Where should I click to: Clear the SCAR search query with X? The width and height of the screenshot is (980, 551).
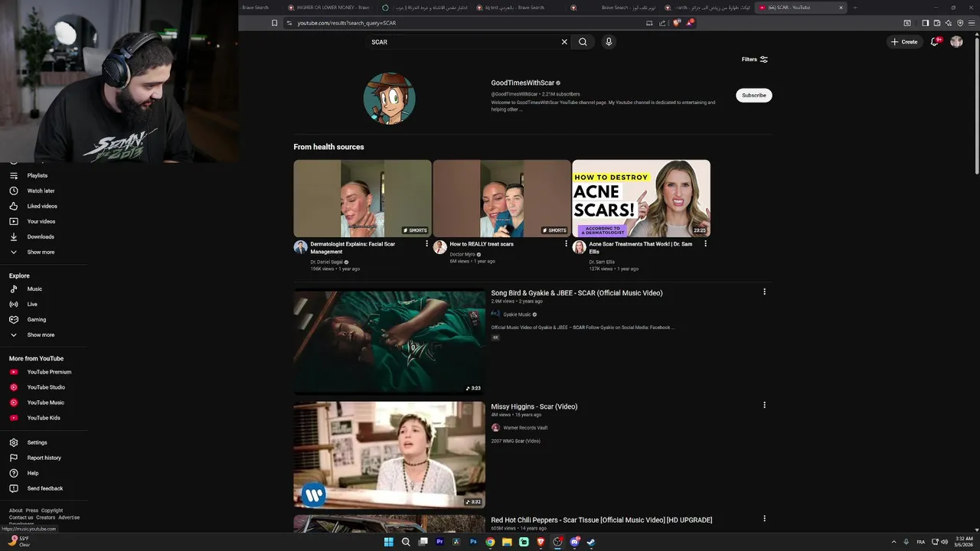pyautogui.click(x=564, y=42)
